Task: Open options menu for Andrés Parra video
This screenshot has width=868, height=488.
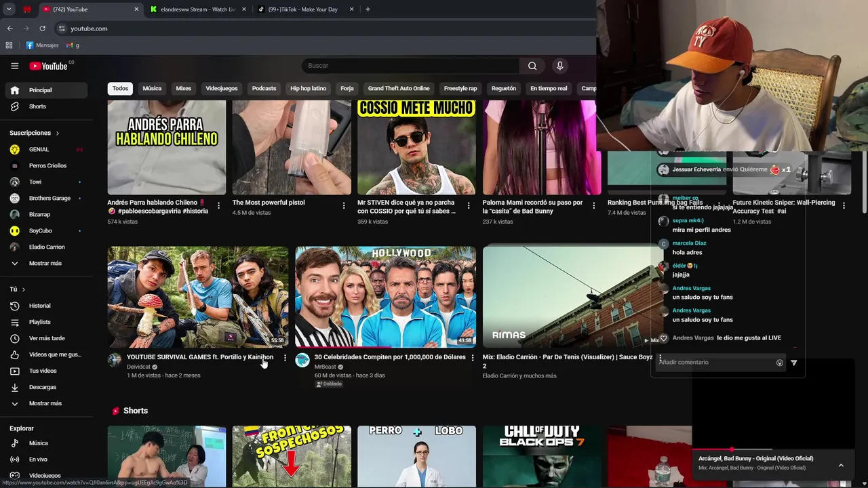Action: [218, 205]
